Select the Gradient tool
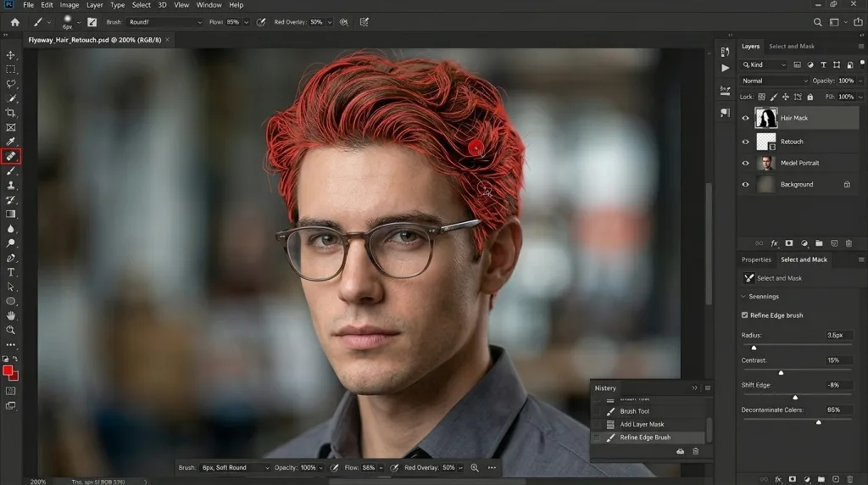The width and height of the screenshot is (868, 485). click(x=10, y=215)
